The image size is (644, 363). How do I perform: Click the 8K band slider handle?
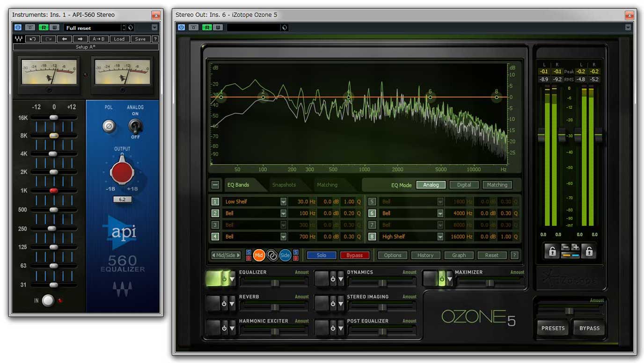54,135
